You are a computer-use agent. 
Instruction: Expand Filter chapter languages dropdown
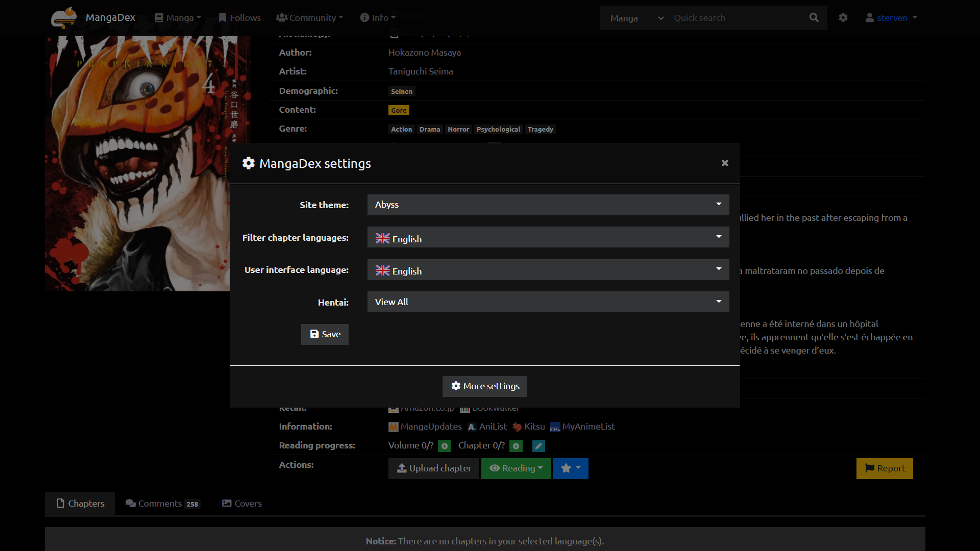[x=548, y=237]
